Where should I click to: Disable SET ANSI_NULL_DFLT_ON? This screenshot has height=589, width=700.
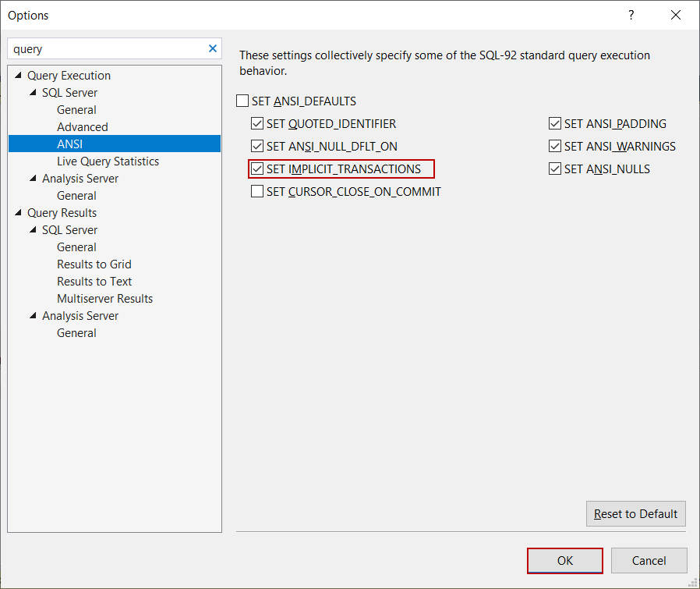point(257,146)
